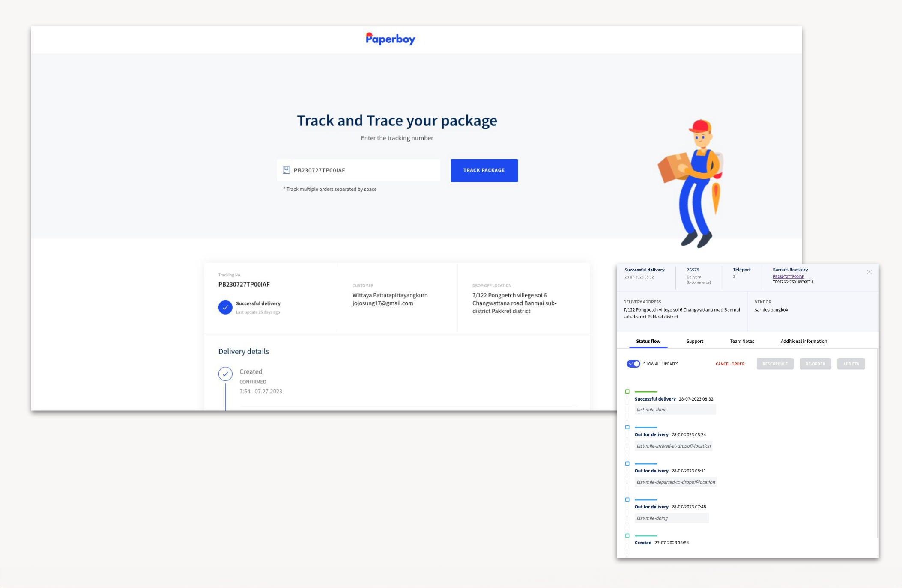This screenshot has height=588, width=902.
Task: Click the Cancel Order link
Action: (x=730, y=364)
